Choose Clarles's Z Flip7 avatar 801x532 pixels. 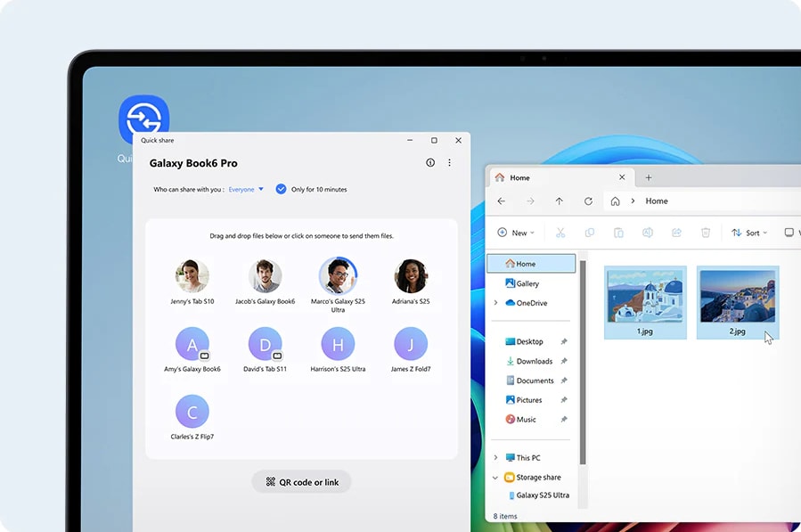(x=192, y=412)
